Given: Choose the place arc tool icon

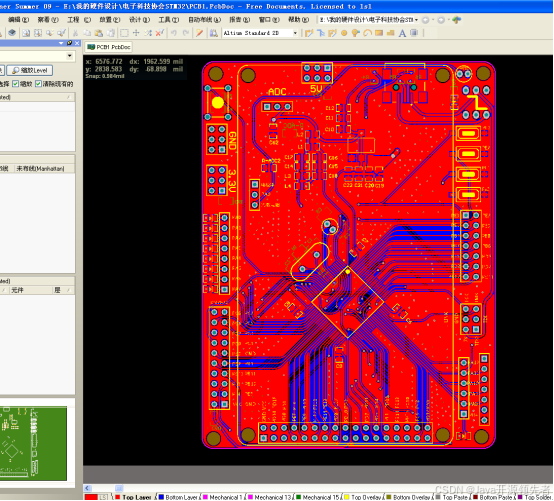Looking at the screenshot, I should pyautogui.click(x=367, y=33).
